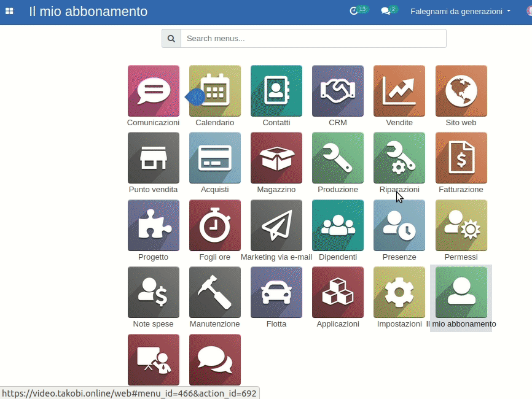Launch the Sito web globe icon
Screen dimensions: 532x399
[461, 91]
